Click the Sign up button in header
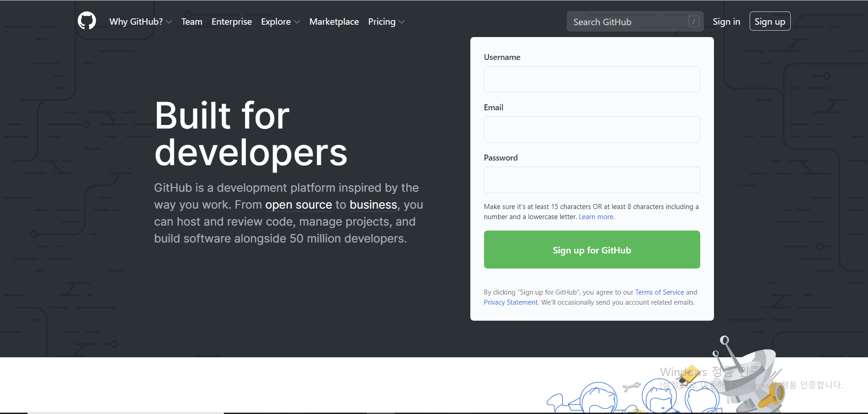The height and width of the screenshot is (414, 868). 770,22
